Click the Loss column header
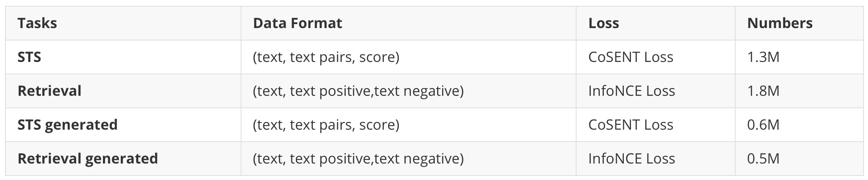Viewport: 868px width, 180px height. pyautogui.click(x=603, y=23)
